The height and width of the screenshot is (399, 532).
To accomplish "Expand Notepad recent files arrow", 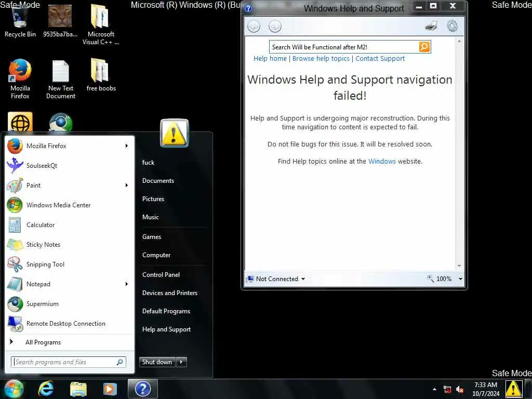I will tap(127, 284).
